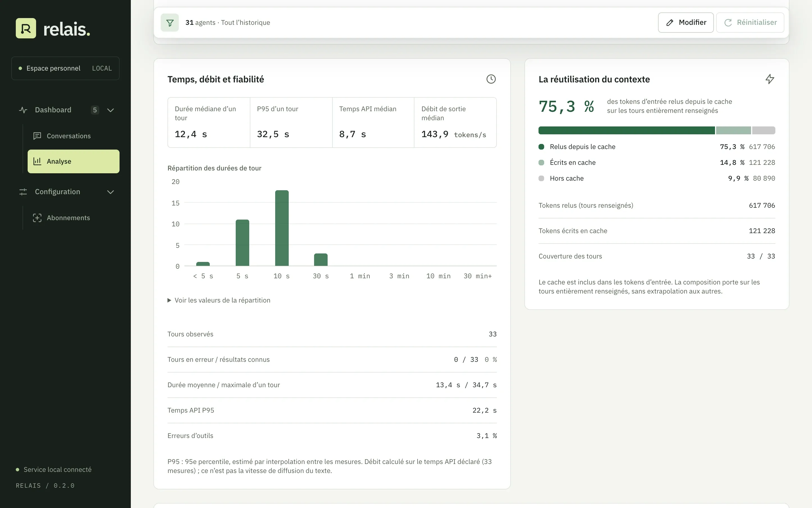Click the 75,3 % headline figure
This screenshot has width=812, height=508.
(x=566, y=106)
